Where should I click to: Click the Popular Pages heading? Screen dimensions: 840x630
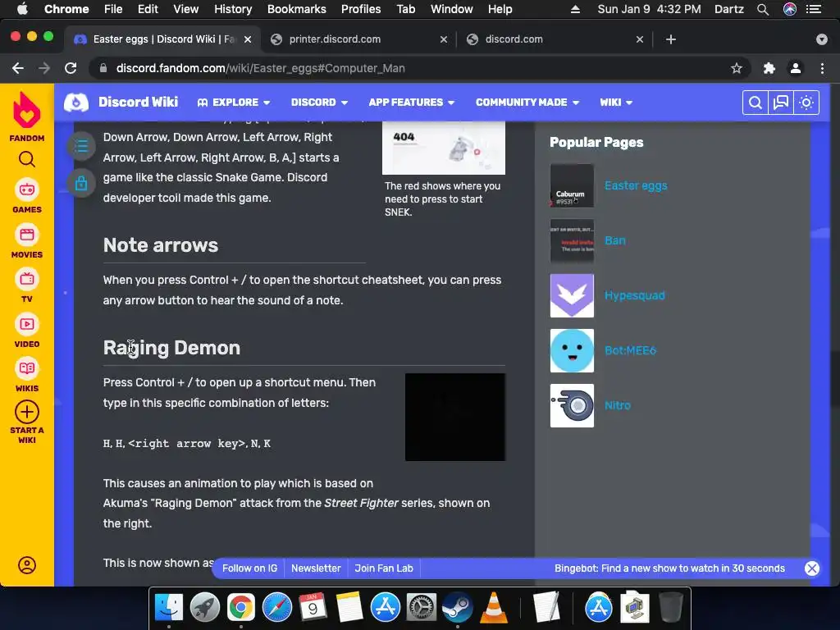596,143
